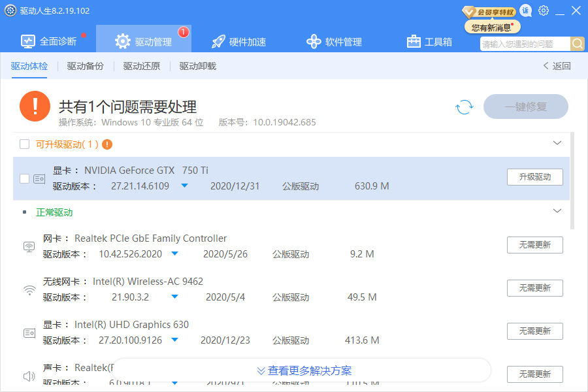Click the wireless Wi-Fi adapter icon

click(29, 290)
